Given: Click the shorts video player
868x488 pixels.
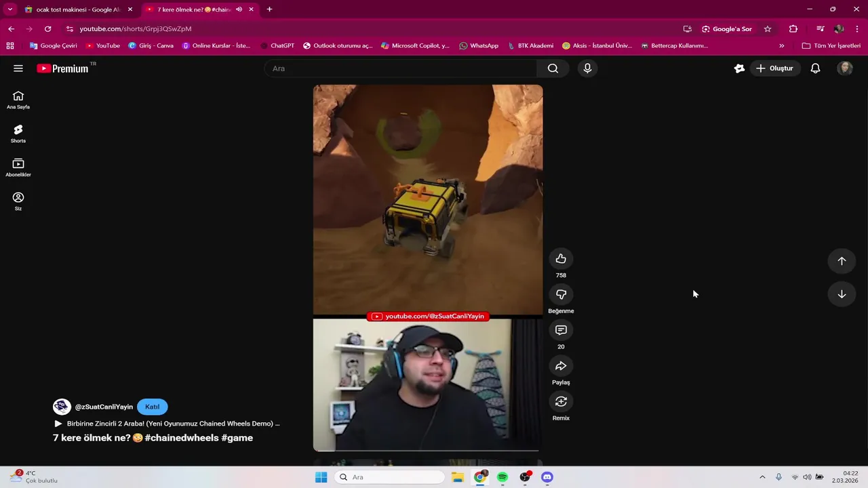Looking at the screenshot, I should (428, 268).
